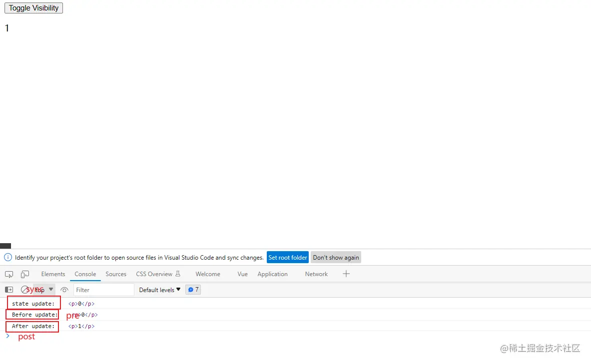Image resolution: width=591 pixels, height=364 pixels.
Task: Open the Default levels dropdown
Action: point(160,290)
